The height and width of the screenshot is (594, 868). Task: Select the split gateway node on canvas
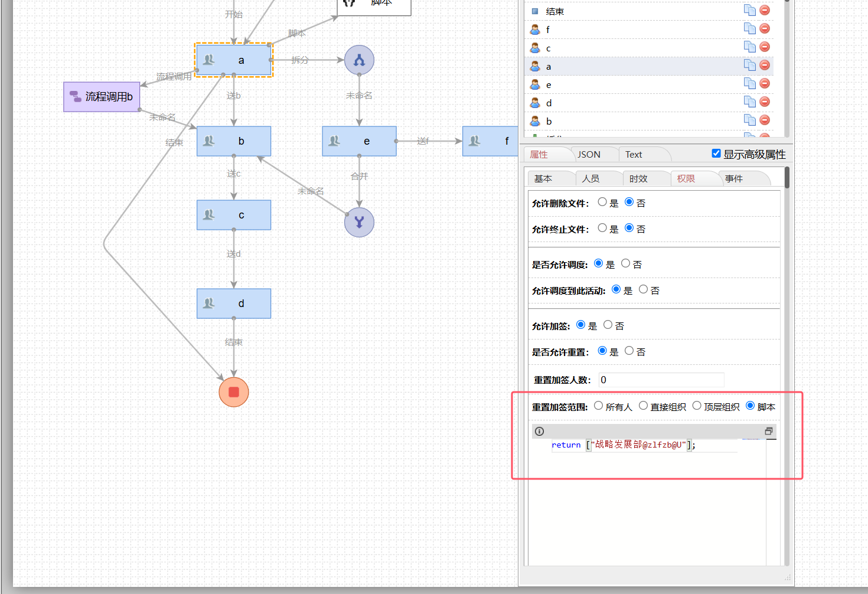359,60
